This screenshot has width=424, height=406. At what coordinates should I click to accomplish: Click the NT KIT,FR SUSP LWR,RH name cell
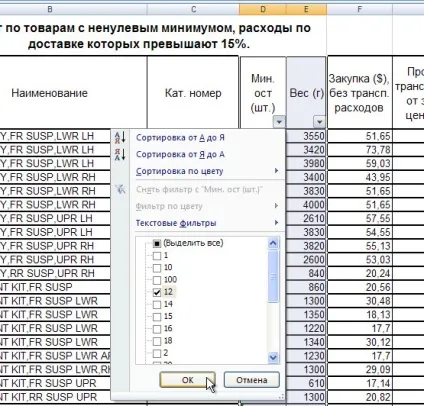pyautogui.click(x=55, y=369)
